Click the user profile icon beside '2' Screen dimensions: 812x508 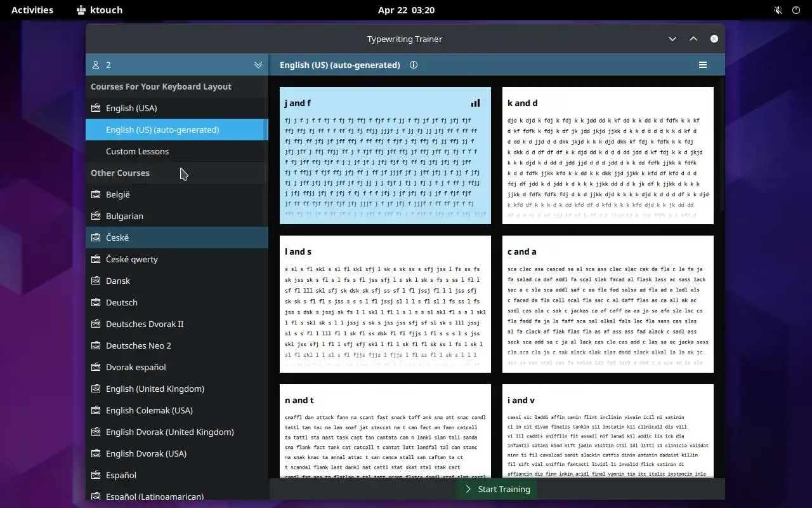(96, 65)
